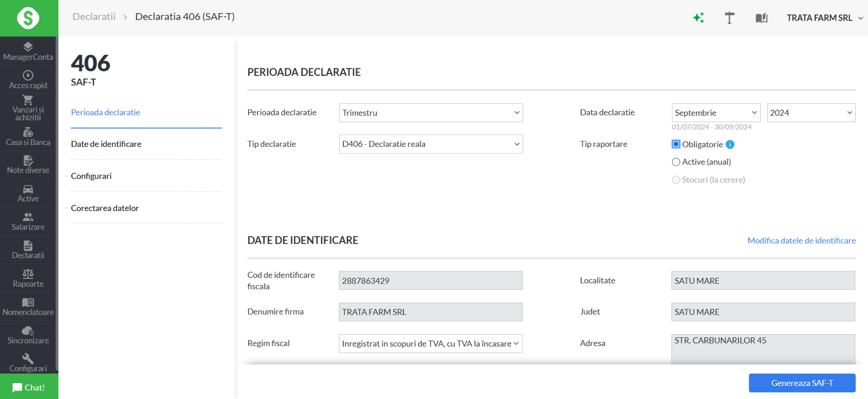Open the Declaratii sidebar module

[x=28, y=250]
